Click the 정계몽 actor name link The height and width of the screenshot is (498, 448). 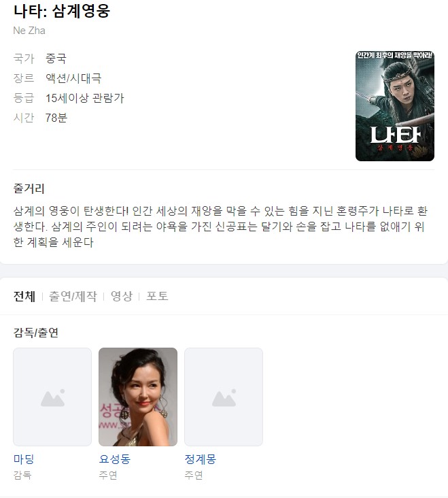(x=200, y=459)
